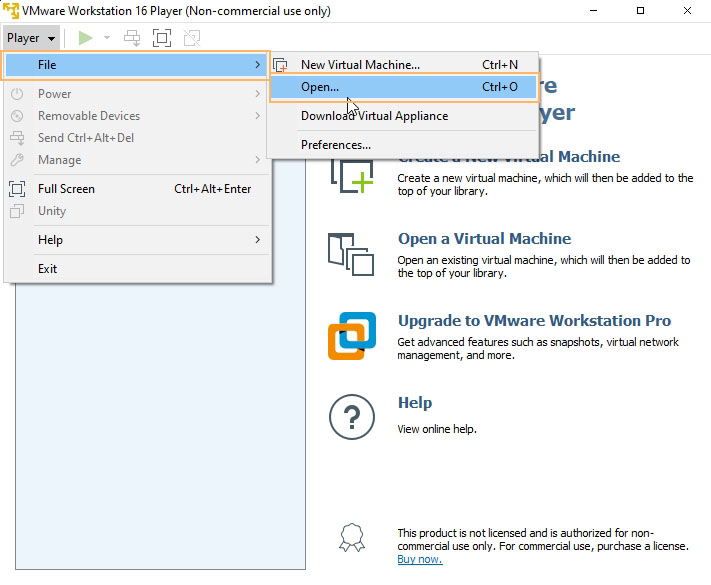
Task: Click the Send Ctrl+Alt+Del toolbar icon
Action: coord(132,38)
